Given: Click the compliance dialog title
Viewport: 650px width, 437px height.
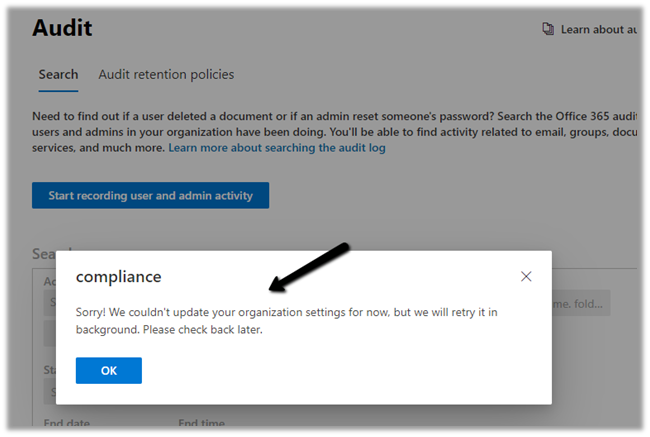Looking at the screenshot, I should pos(118,277).
